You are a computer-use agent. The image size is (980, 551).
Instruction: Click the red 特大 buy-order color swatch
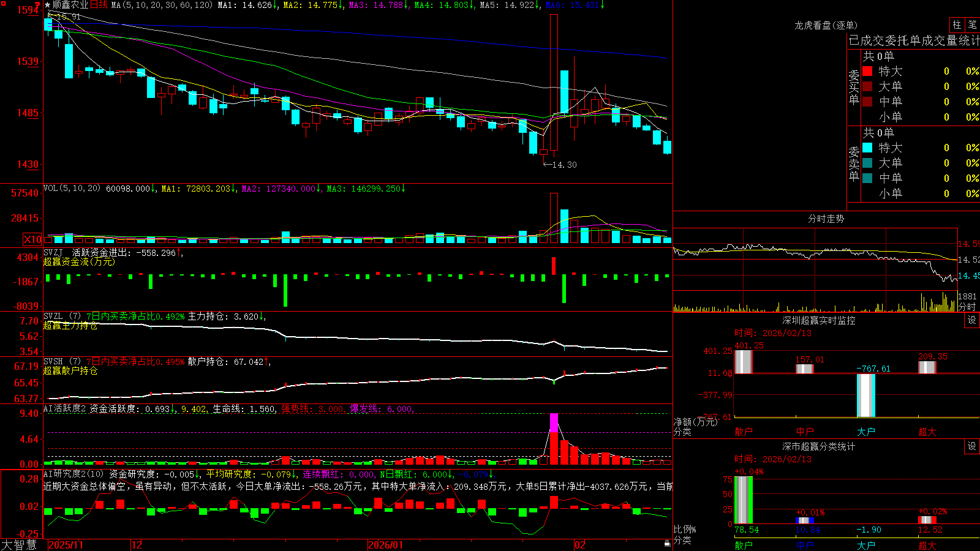pyautogui.click(x=867, y=71)
